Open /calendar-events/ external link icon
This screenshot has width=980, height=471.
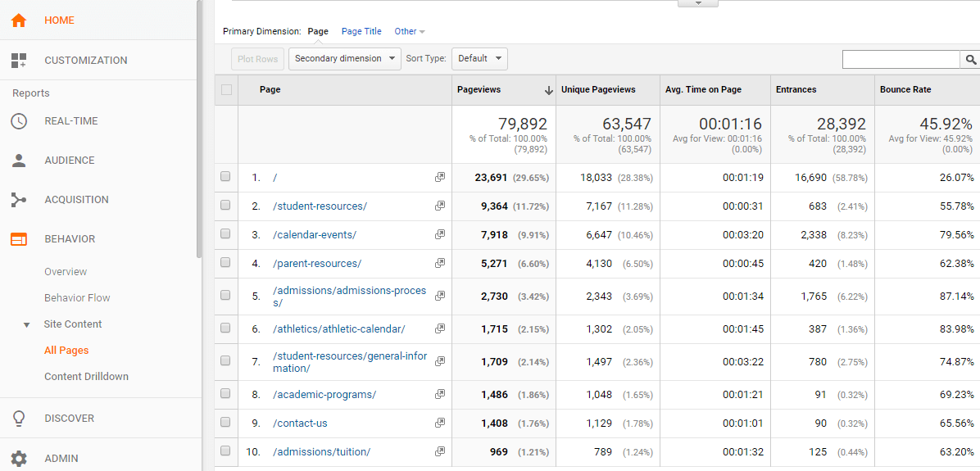click(440, 234)
